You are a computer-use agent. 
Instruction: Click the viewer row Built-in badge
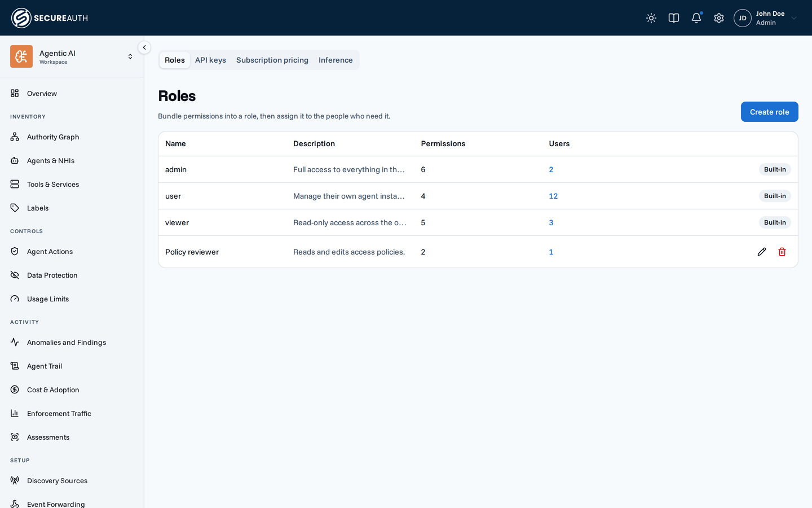pyautogui.click(x=775, y=222)
